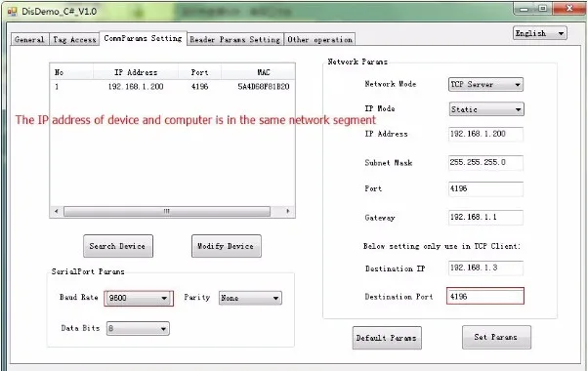Screen dimensions: 588x371
Task: Expand the Network Mode TCP Server dropdown
Action: [485, 85]
